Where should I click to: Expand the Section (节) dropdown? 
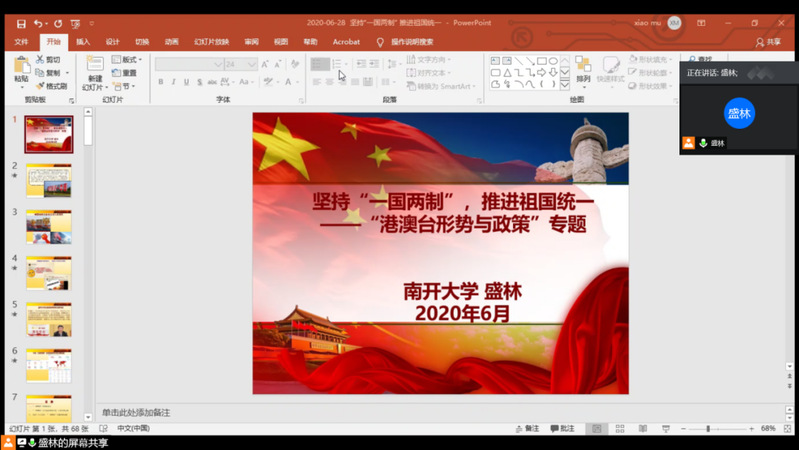(126, 86)
